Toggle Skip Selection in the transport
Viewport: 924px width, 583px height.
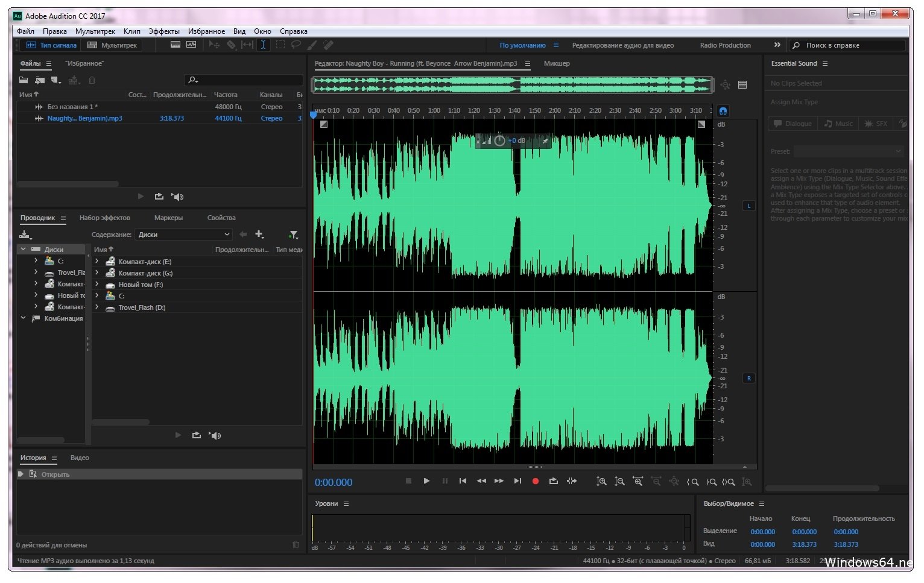tap(572, 481)
